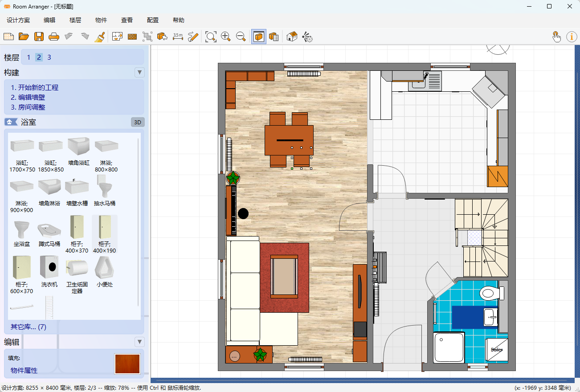Click the New project toolbar icon

pyautogui.click(x=8, y=37)
